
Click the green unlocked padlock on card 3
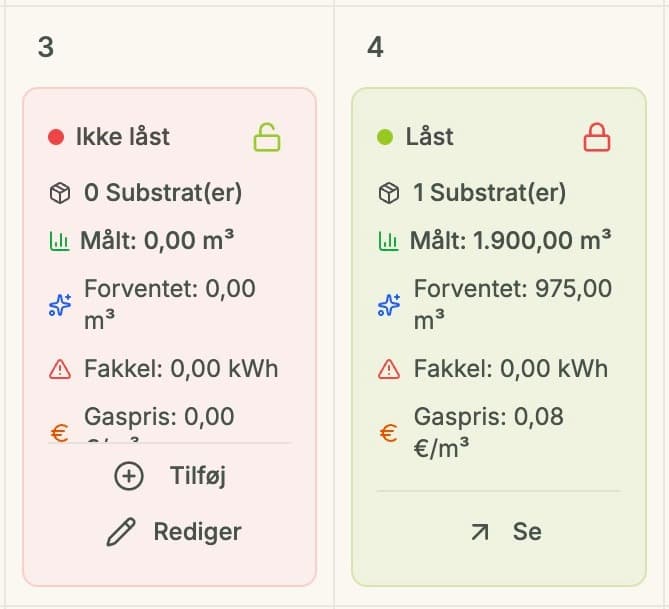point(267,137)
